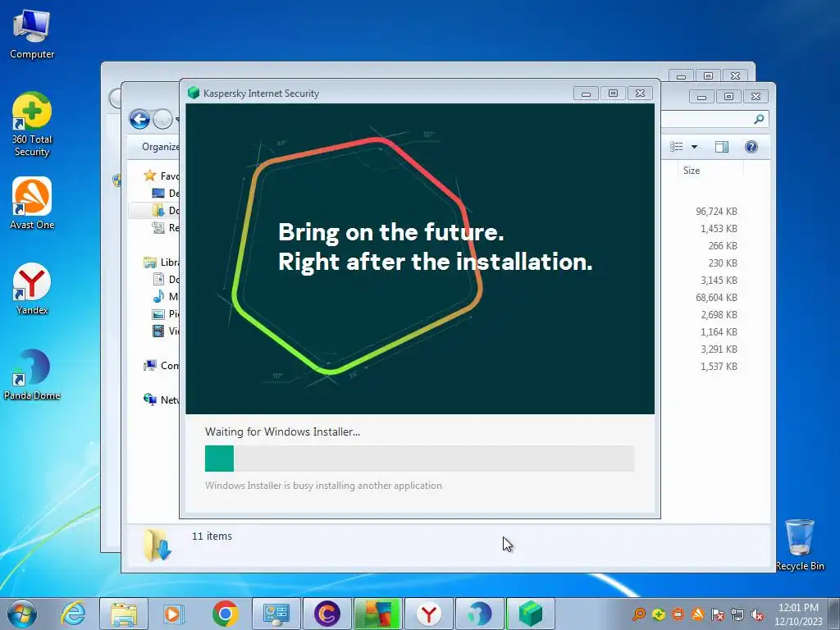This screenshot has width=840, height=630.
Task: Close the Kaspersky Internet Security window
Action: tap(640, 94)
